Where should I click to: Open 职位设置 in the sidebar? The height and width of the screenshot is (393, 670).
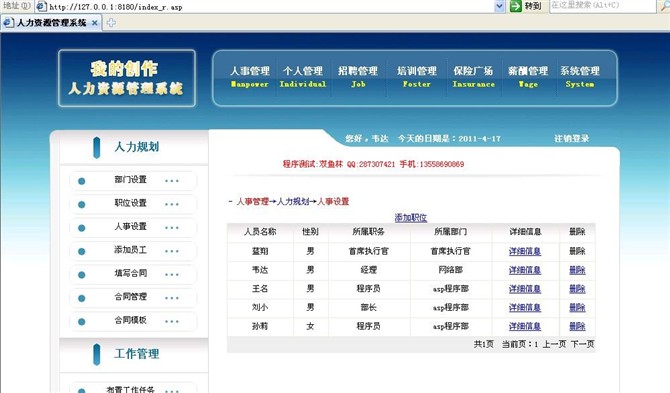[x=130, y=203]
